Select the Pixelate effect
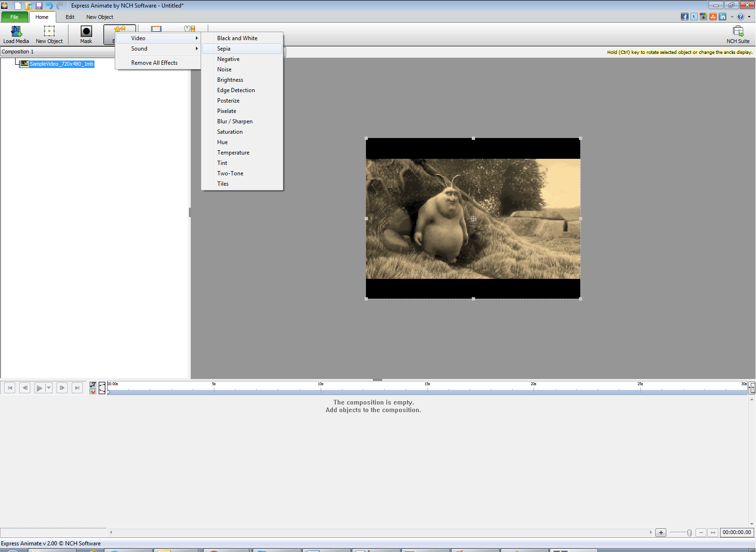Image resolution: width=756 pixels, height=552 pixels. pyautogui.click(x=242, y=111)
